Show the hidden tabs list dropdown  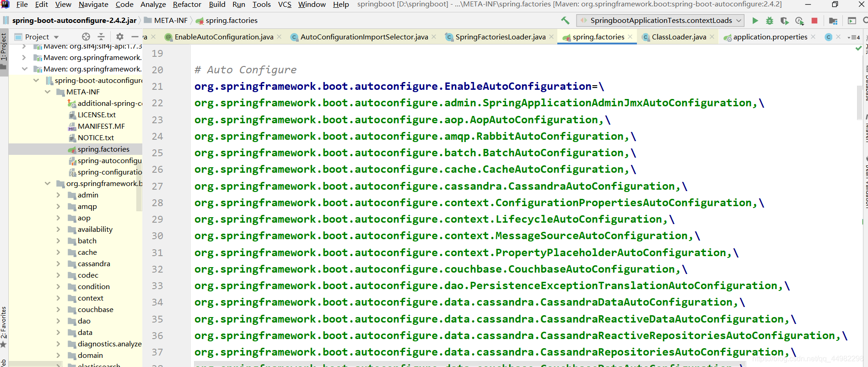coord(854,37)
